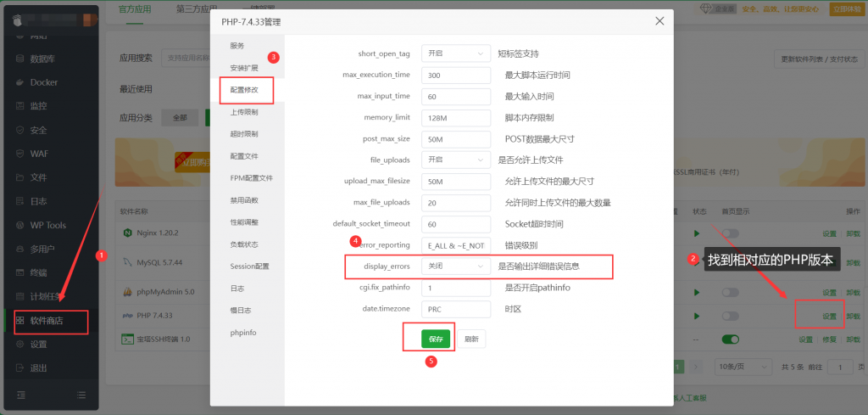Viewport: 868px width, 415px height.
Task: Click the 退出 logout icon in sidebar
Action: click(20, 368)
